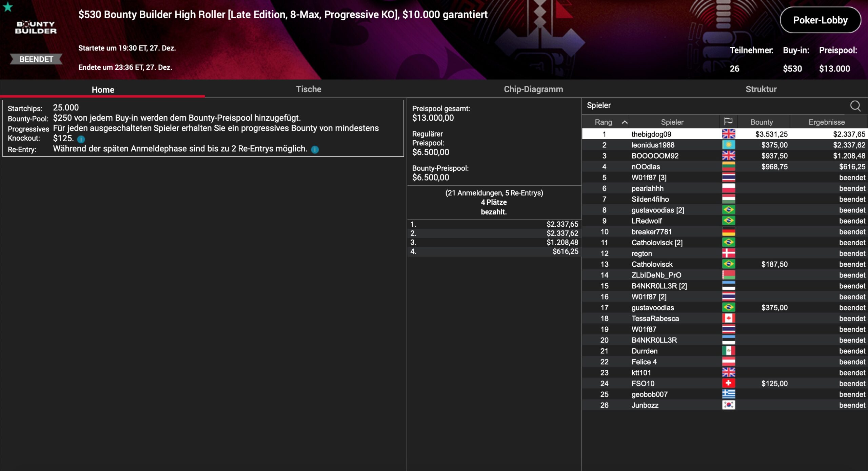The width and height of the screenshot is (868, 471).
Task: Click the South Korean flag next to Junbozz
Action: (728, 405)
